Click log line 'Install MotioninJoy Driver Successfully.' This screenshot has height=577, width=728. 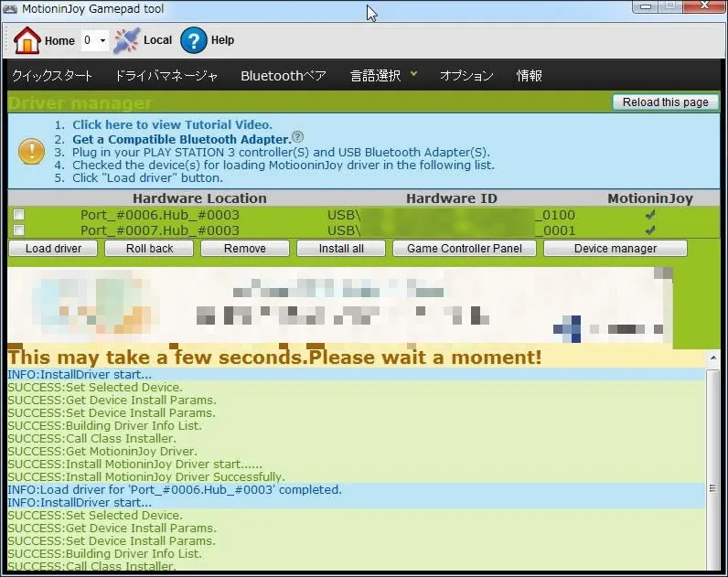coord(146,476)
